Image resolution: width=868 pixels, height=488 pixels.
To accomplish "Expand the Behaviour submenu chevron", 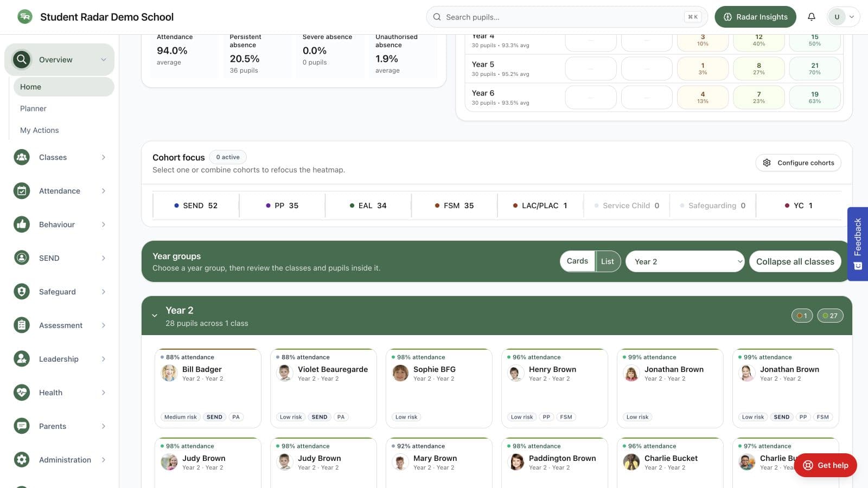I will click(x=104, y=224).
